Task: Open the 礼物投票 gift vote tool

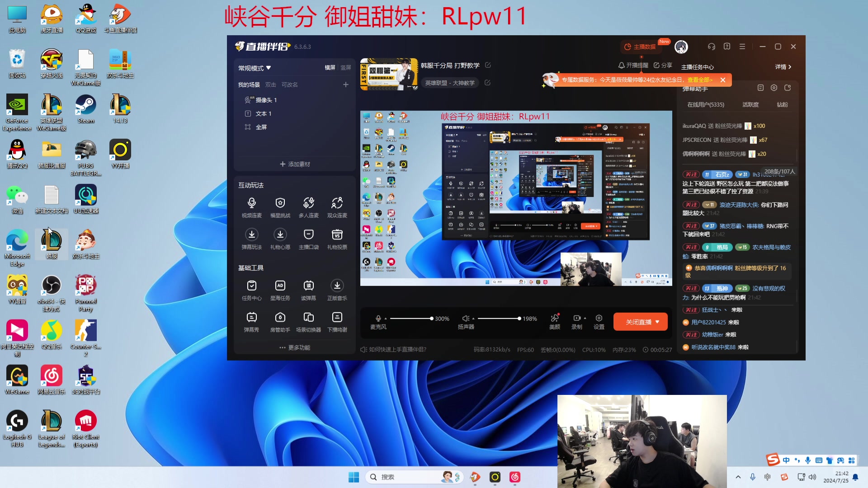Action: [337, 235]
